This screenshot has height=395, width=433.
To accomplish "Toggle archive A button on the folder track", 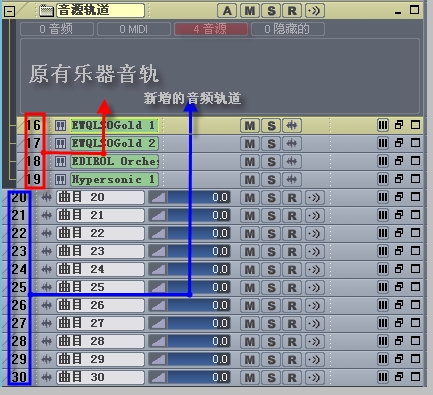I will pos(227,11).
